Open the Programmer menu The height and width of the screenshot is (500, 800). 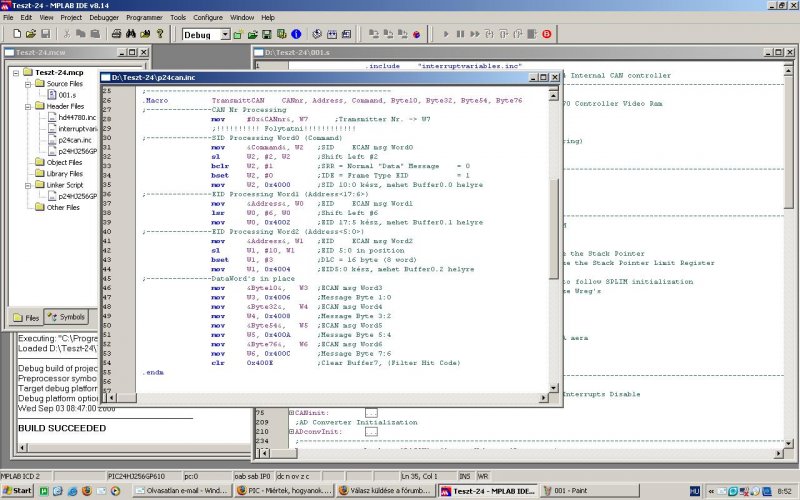click(x=144, y=17)
